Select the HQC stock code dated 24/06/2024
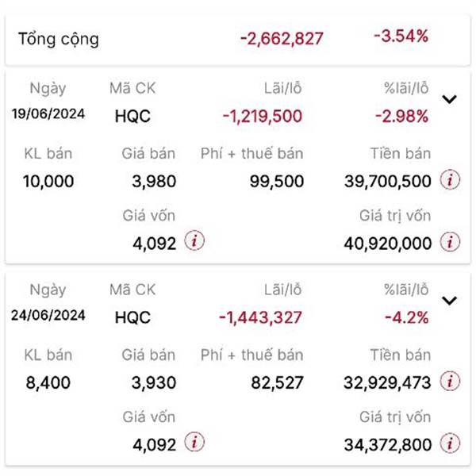476x476 pixels. point(132,317)
